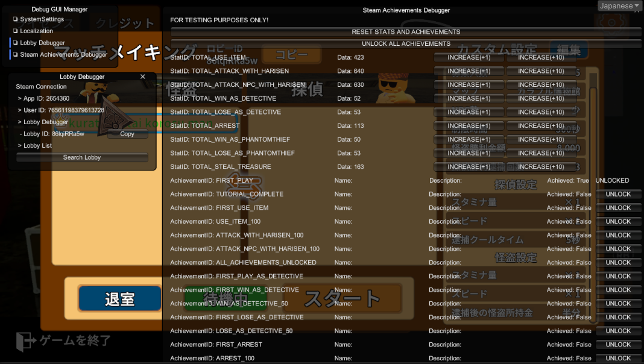The width and height of the screenshot is (644, 364).
Task: Disable the Steam Achievements Debugger checkbox
Action: tap(16, 55)
